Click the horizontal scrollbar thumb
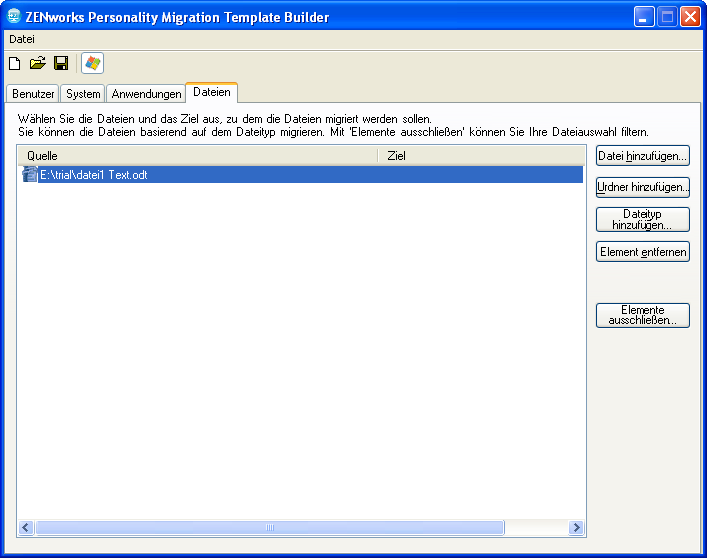707x558 pixels. click(x=270, y=527)
